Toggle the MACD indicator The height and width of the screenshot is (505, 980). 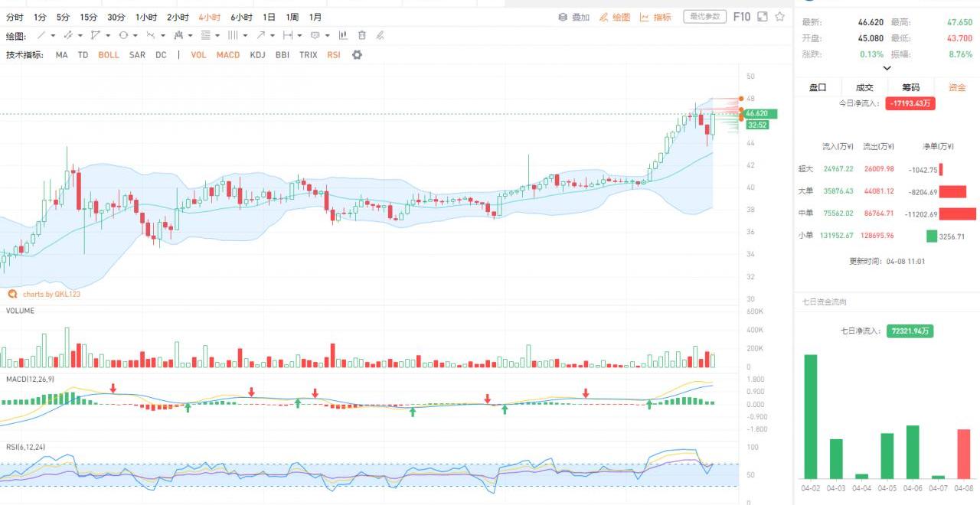(227, 55)
